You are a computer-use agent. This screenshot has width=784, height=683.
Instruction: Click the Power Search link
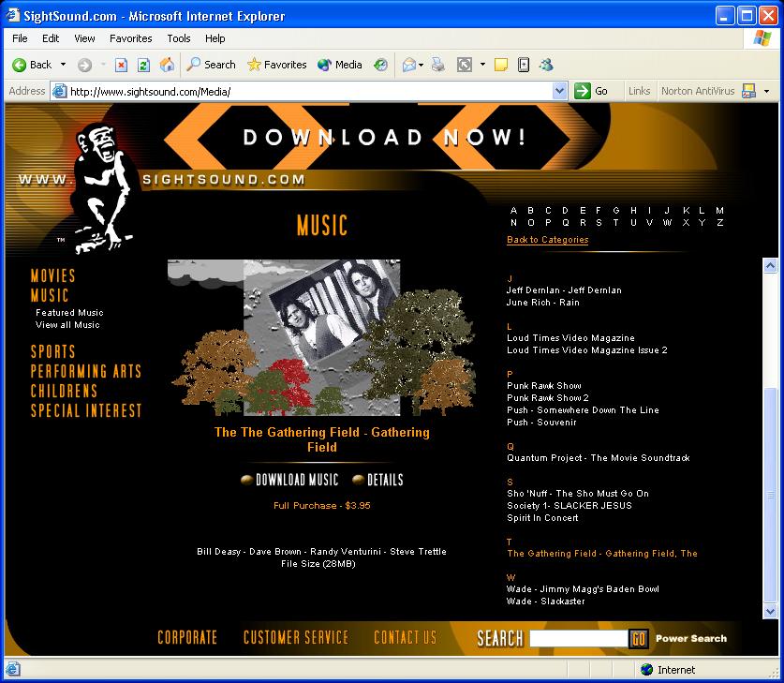(x=691, y=639)
